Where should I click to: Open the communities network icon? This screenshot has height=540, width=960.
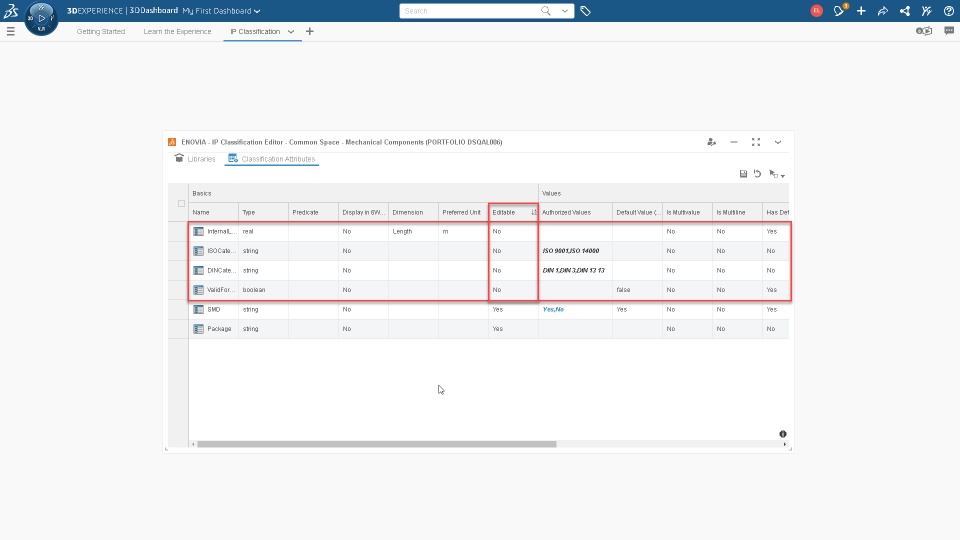905,10
